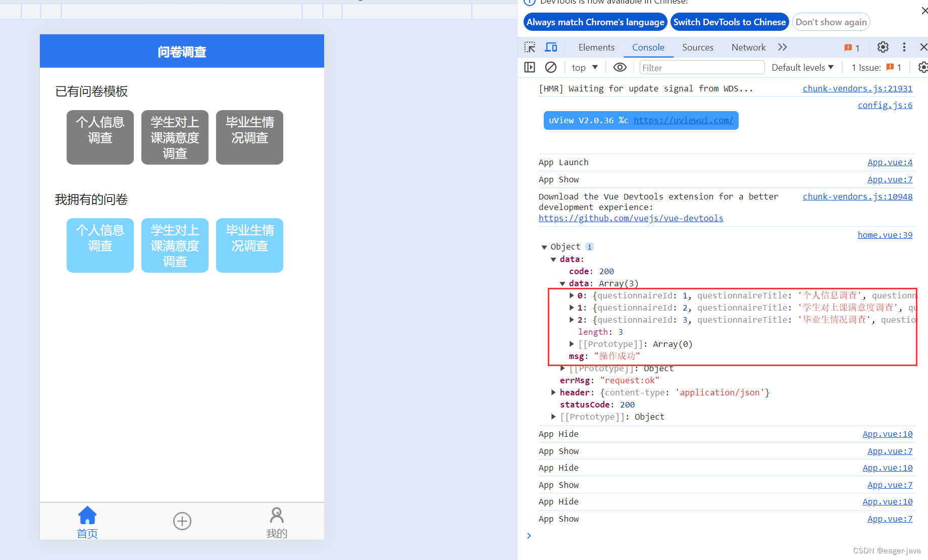
Task: Collapse the root Object in the console
Action: point(544,247)
